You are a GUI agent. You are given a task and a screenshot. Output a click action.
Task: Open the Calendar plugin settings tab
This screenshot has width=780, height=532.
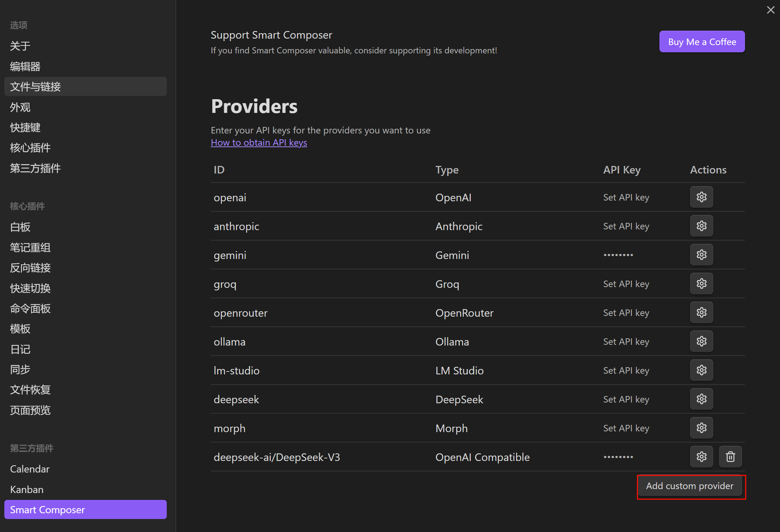pos(30,469)
